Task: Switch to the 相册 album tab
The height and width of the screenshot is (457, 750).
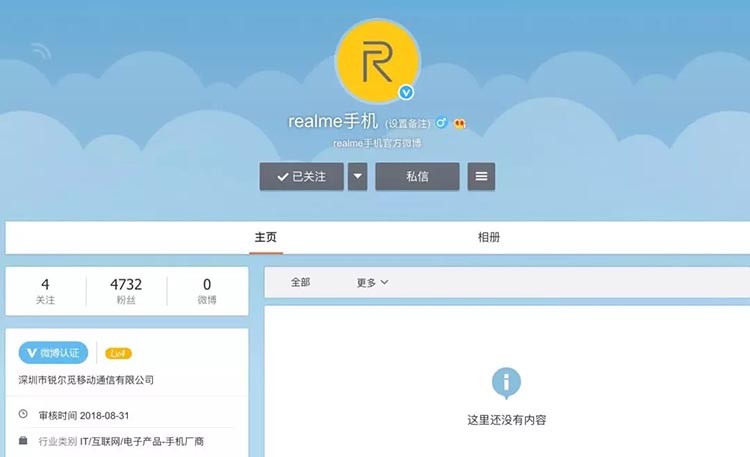Action: coord(489,237)
